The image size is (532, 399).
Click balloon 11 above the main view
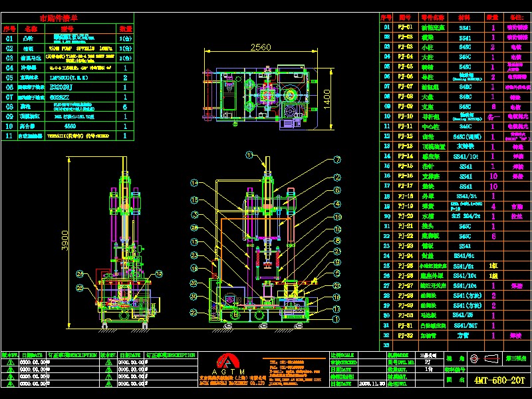pos(249,155)
